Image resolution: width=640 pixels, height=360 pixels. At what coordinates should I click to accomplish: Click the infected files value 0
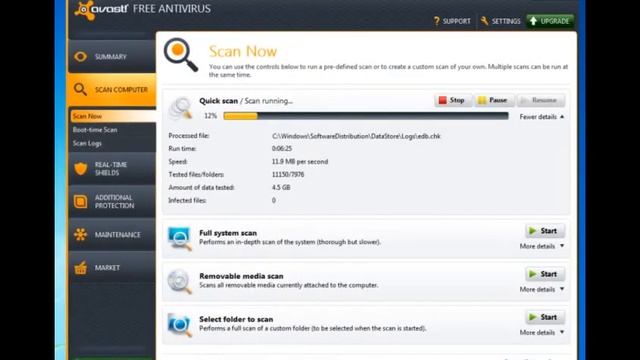point(274,200)
